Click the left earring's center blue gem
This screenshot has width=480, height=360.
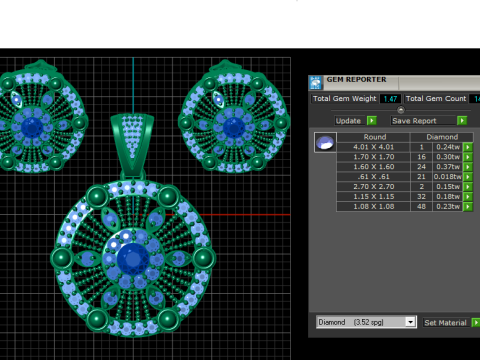tap(32, 128)
